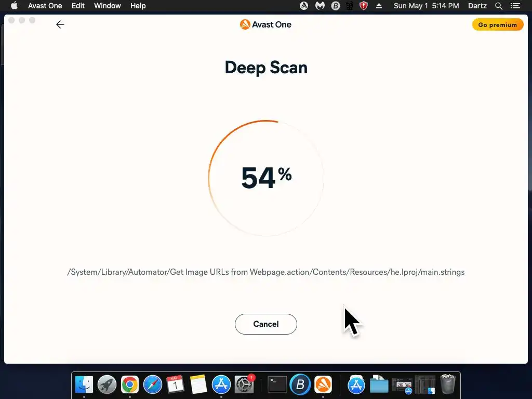532x399 pixels.
Task: Click the Avast One logo in window header
Action: (265, 24)
